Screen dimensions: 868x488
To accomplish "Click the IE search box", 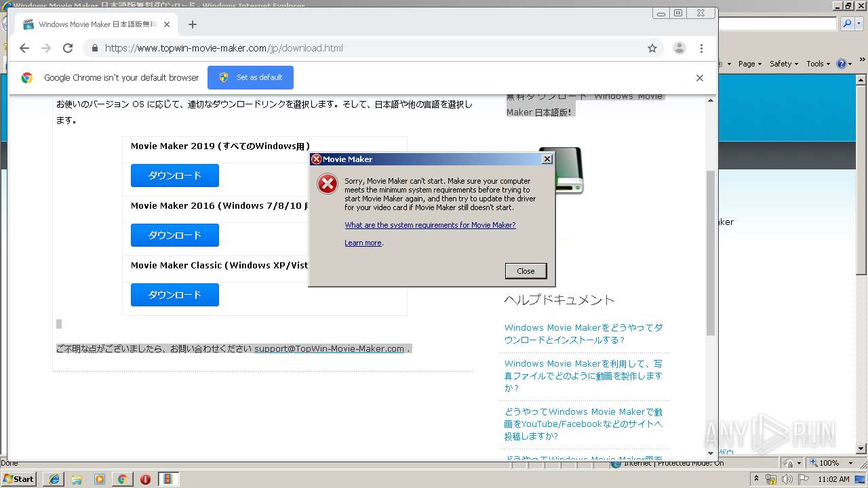I will tap(778, 24).
